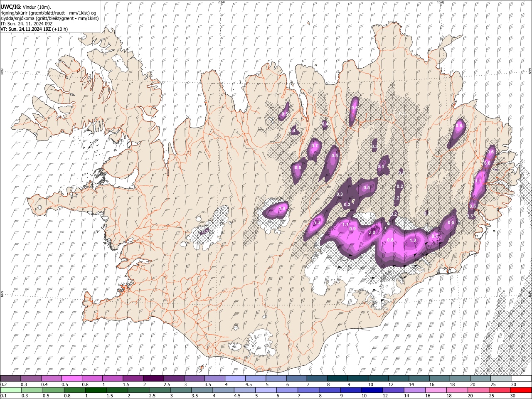Pick the 12 mm purple rain scale swatch

[x=392, y=390]
